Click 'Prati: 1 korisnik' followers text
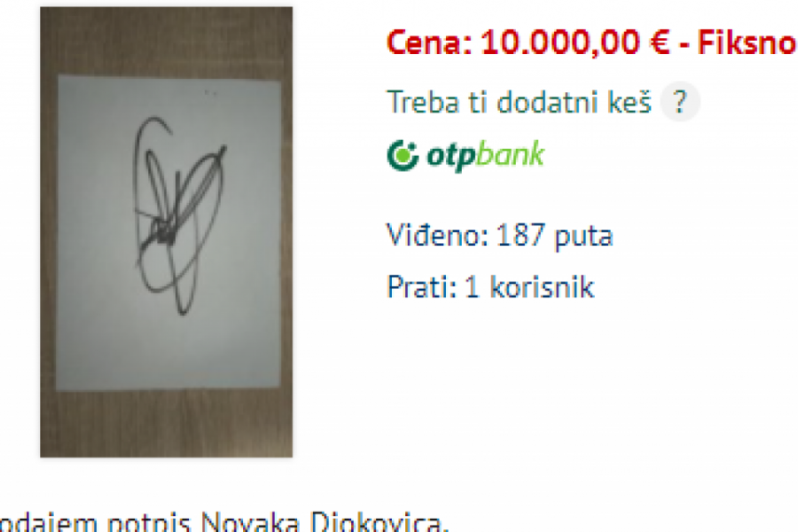Image resolution: width=798 pixels, height=532 pixels. click(490, 287)
